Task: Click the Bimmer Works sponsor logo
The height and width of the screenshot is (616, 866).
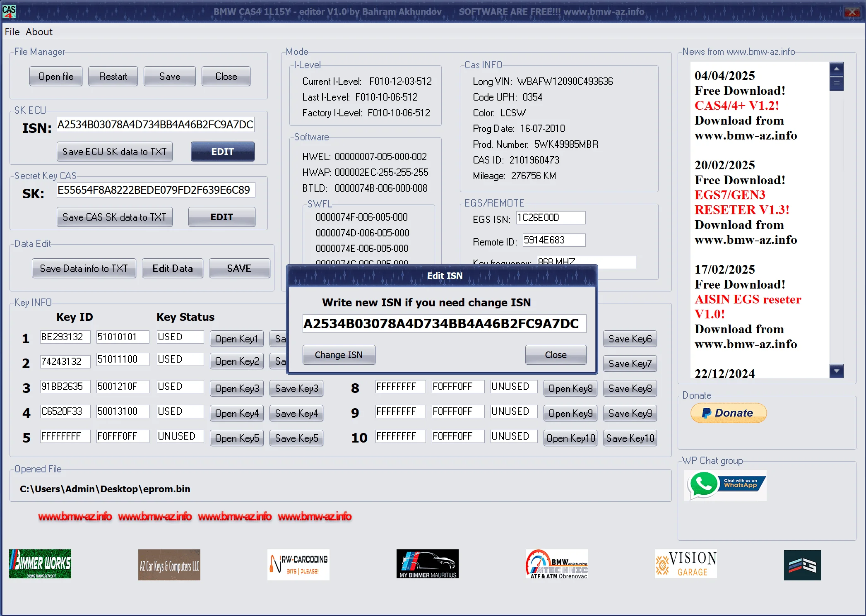Action: click(x=40, y=564)
